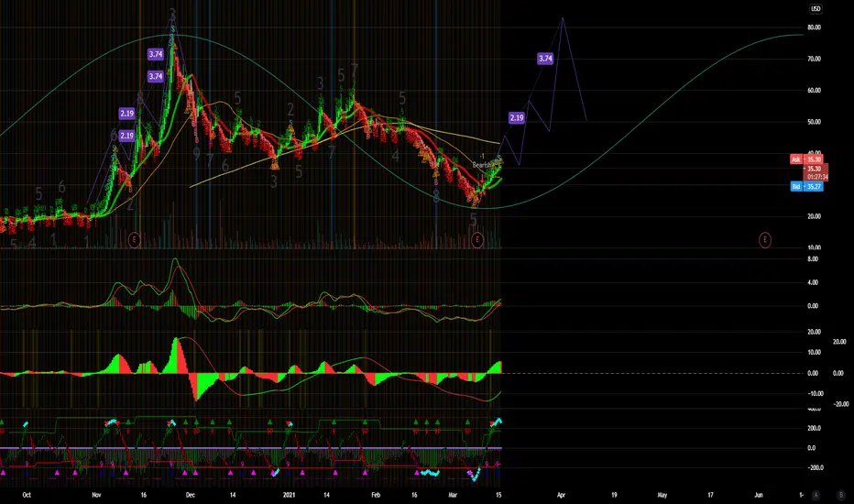Click the 80.00 price axis label

(x=815, y=27)
